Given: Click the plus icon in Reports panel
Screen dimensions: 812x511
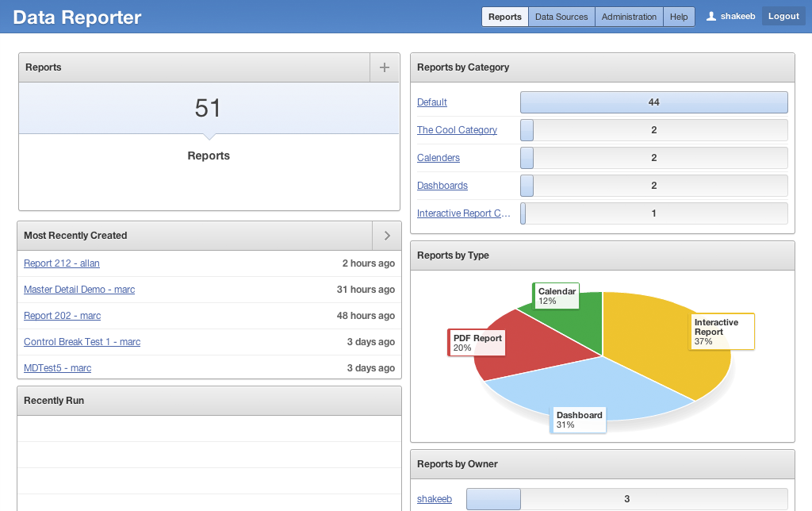Looking at the screenshot, I should pos(385,67).
